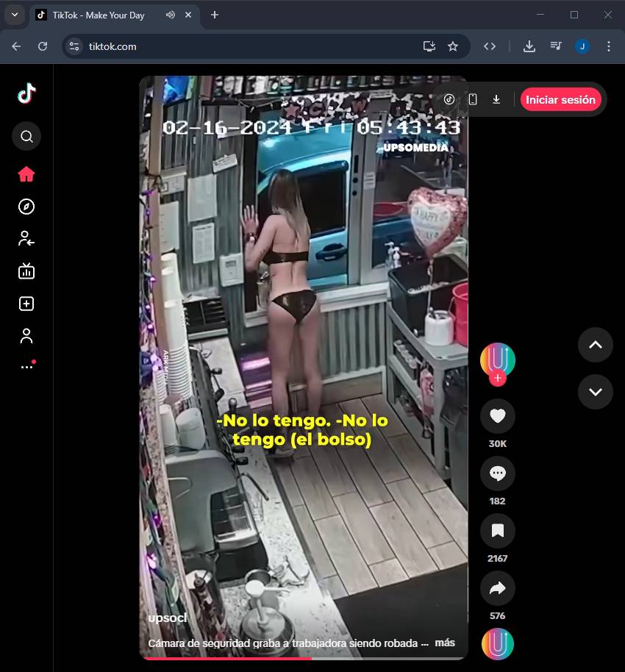Screen dimensions: 625x672
Task: Open the browser tab search dropdown
Action: [x=14, y=15]
